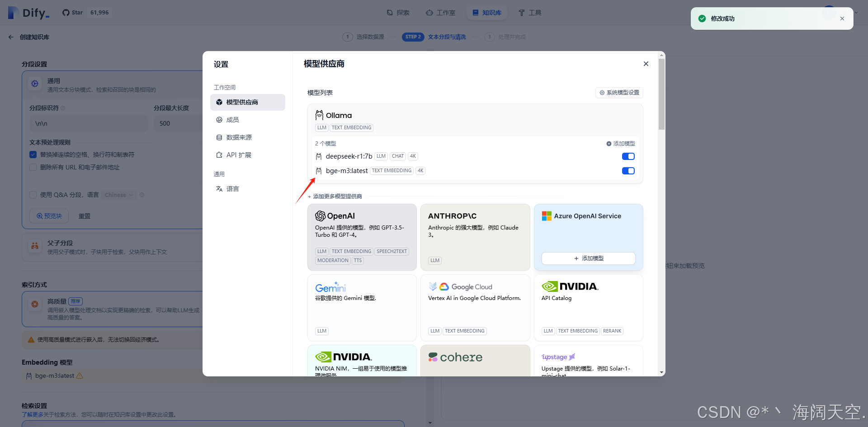Viewport: 868px width, 427px height.
Task: Close the 设置 dialog
Action: coord(646,64)
